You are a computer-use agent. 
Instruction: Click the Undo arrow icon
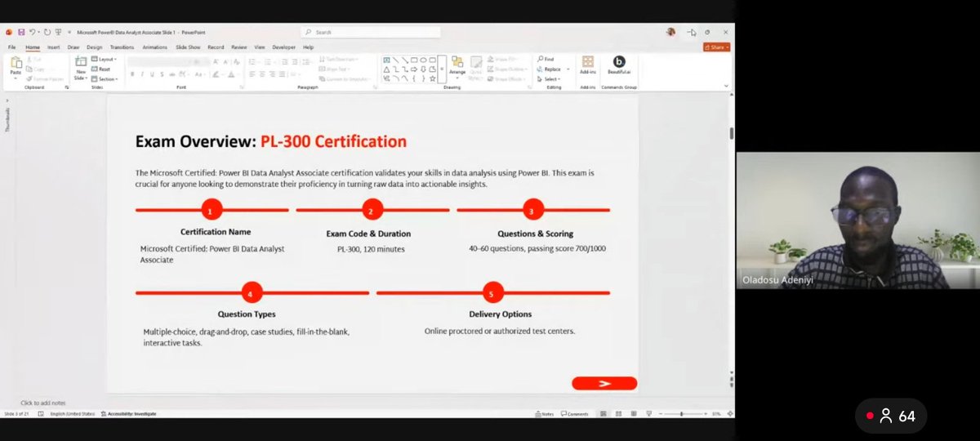pos(32,32)
